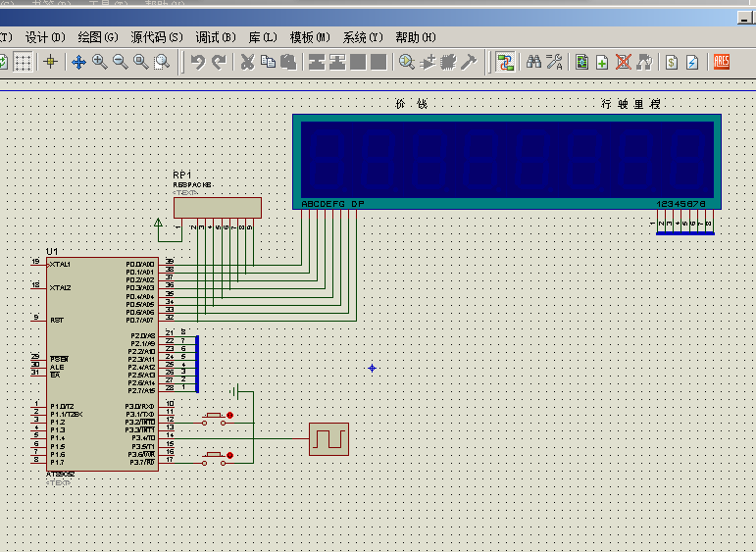Select the U1 AT89C52 microcontroller
756x552 pixels.
102,364
